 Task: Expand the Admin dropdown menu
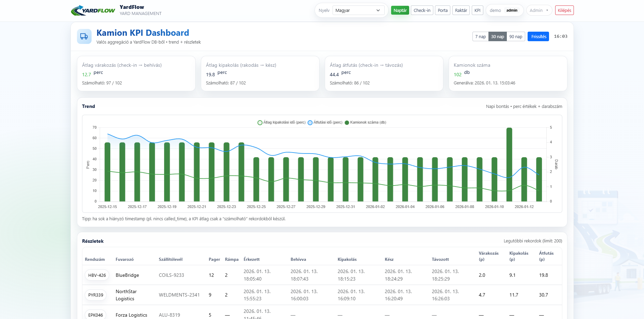539,11
